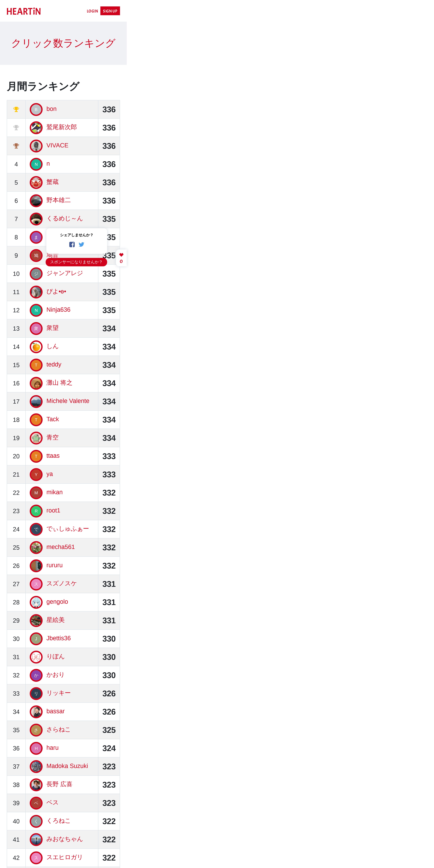
Task: Open Michele Valente's profile link
Action: click(68, 401)
